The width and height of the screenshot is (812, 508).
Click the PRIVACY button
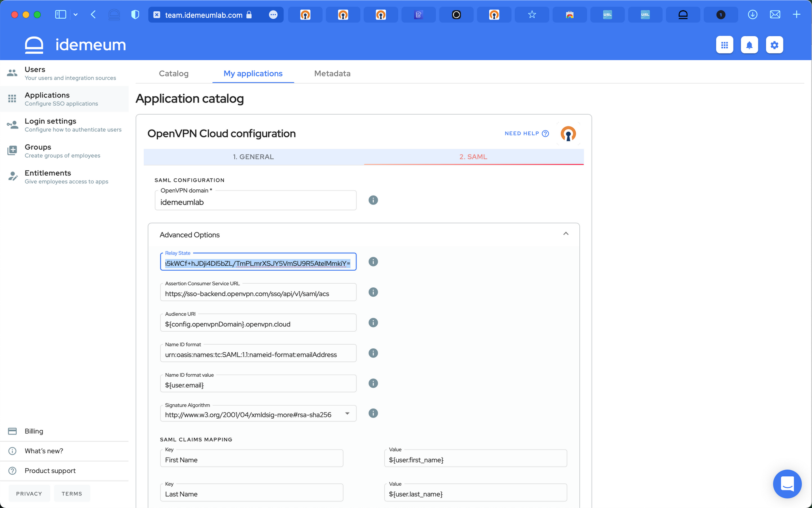click(x=29, y=494)
